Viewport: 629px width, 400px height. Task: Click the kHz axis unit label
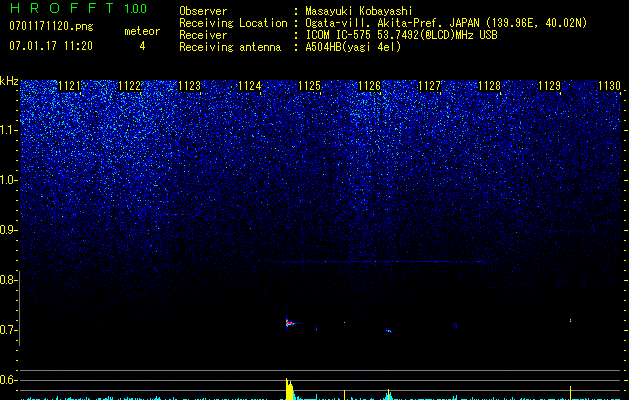pos(9,81)
